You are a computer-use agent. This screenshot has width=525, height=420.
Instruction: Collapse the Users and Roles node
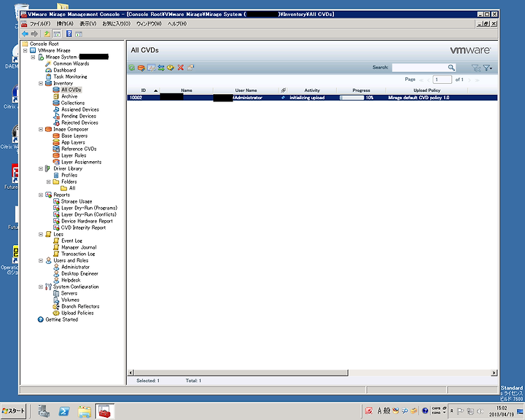[x=41, y=260]
